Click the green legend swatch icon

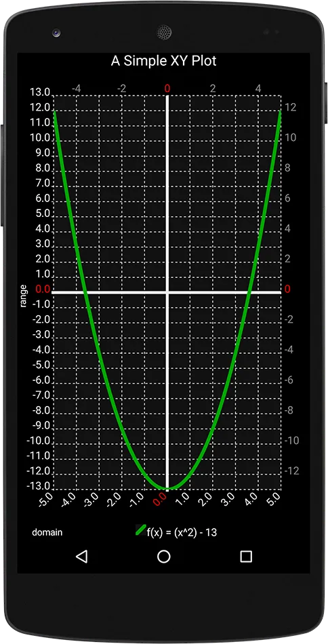point(141,530)
